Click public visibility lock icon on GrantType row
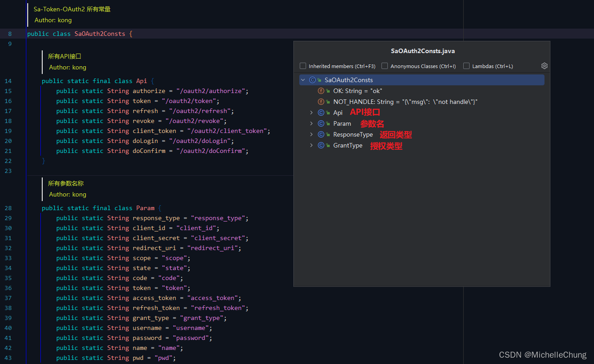This screenshot has width=594, height=364. pyautogui.click(x=328, y=145)
